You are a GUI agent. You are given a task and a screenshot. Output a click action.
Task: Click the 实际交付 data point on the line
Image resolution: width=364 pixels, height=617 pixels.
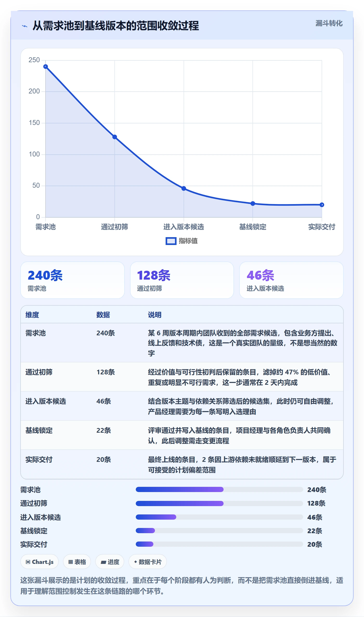point(322,205)
